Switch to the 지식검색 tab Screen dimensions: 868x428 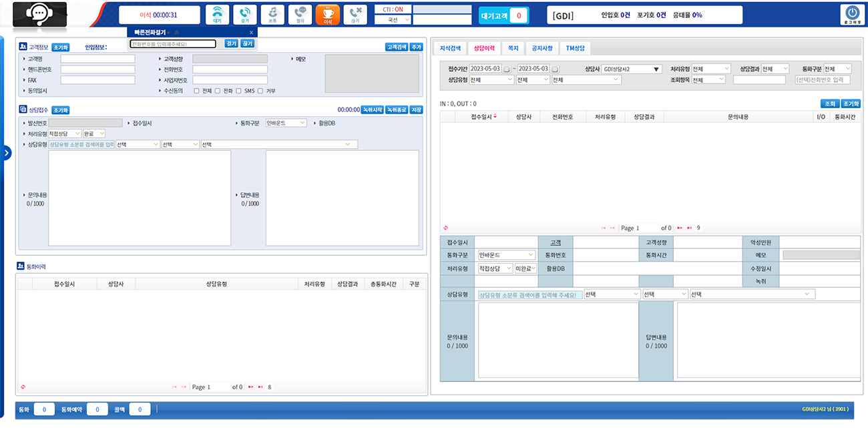coord(450,48)
